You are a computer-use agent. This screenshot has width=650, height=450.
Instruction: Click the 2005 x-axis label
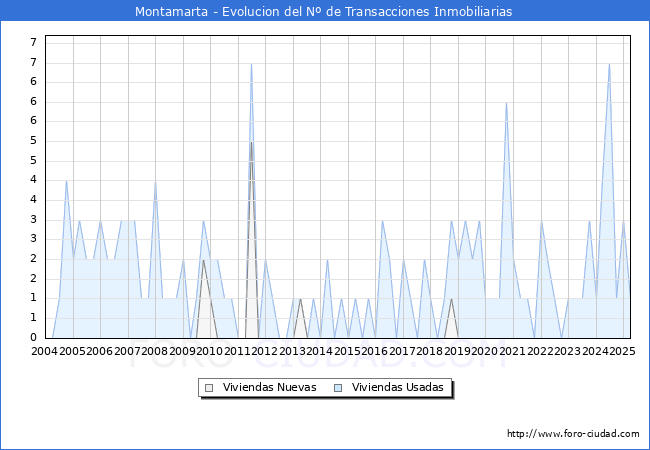click(72, 351)
